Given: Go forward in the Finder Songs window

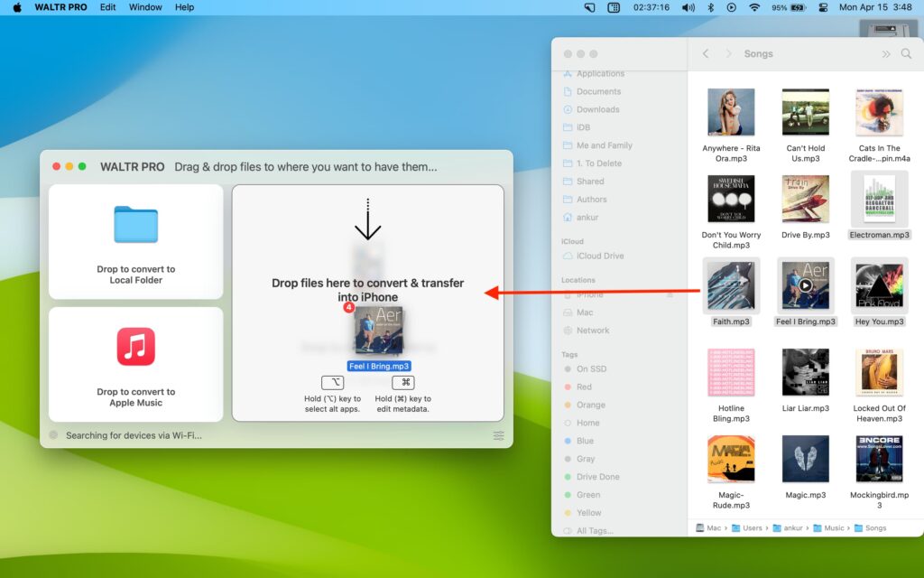Looking at the screenshot, I should 728,53.
